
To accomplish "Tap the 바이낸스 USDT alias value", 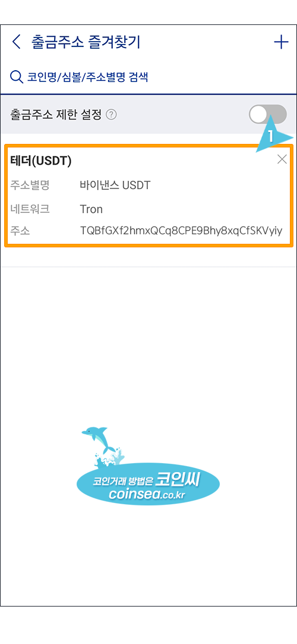I will point(115,186).
